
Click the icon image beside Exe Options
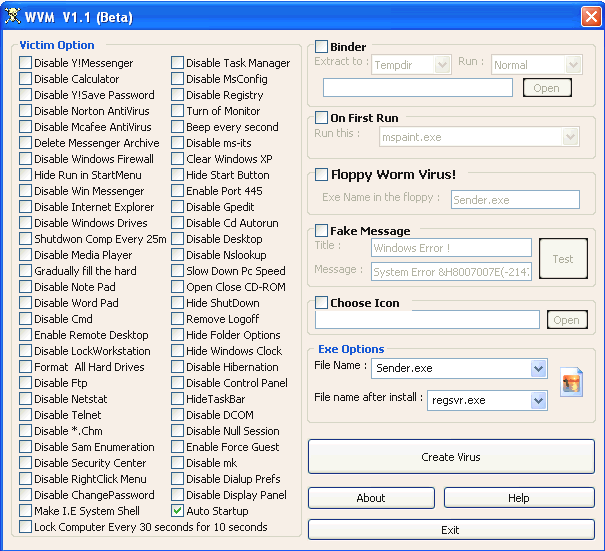(x=571, y=383)
